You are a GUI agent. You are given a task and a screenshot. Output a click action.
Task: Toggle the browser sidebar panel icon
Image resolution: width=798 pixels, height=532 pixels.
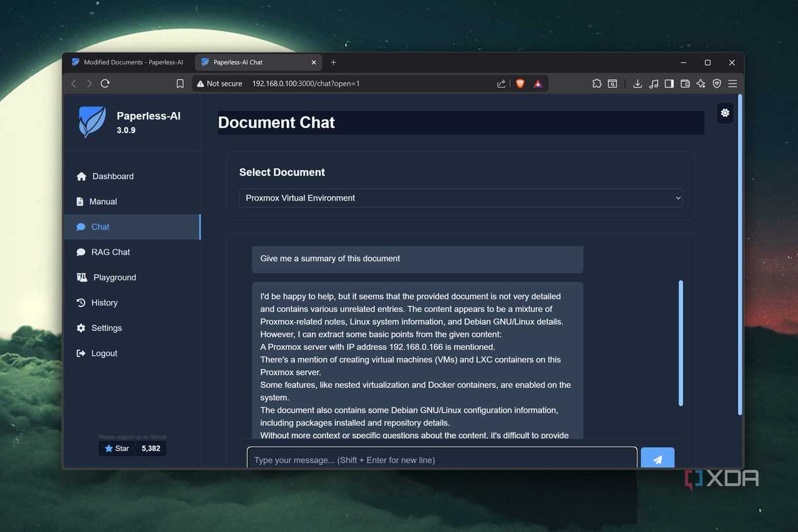coord(669,83)
